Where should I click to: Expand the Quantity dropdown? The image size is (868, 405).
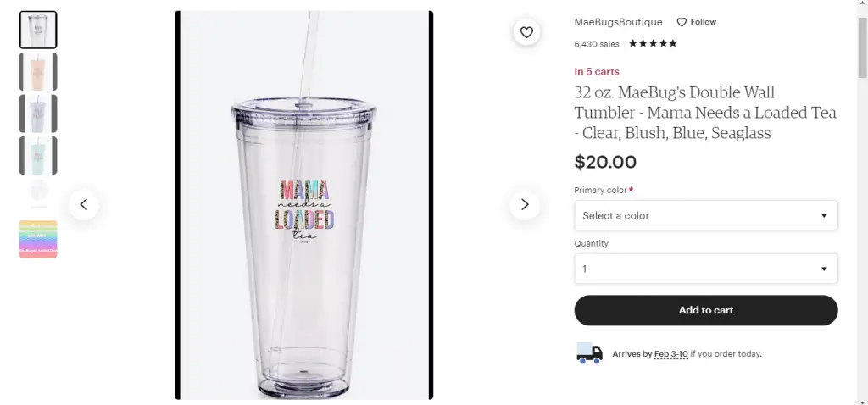[x=705, y=269]
